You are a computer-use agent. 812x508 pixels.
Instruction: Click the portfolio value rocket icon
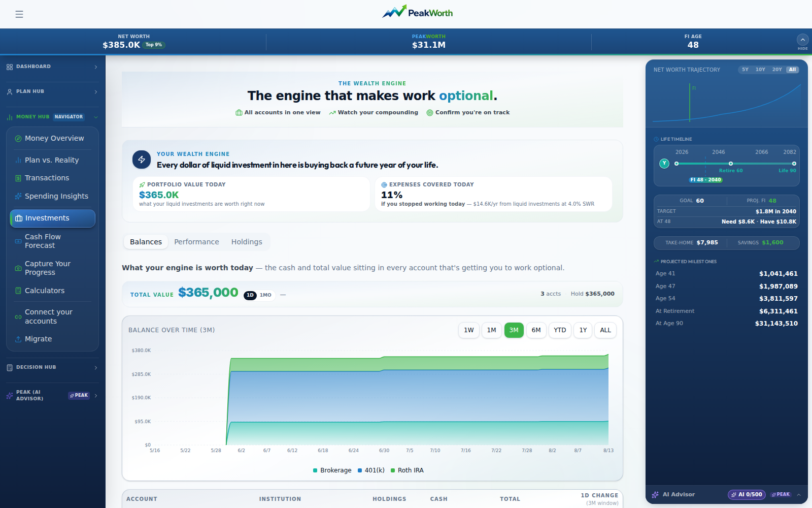tap(142, 185)
